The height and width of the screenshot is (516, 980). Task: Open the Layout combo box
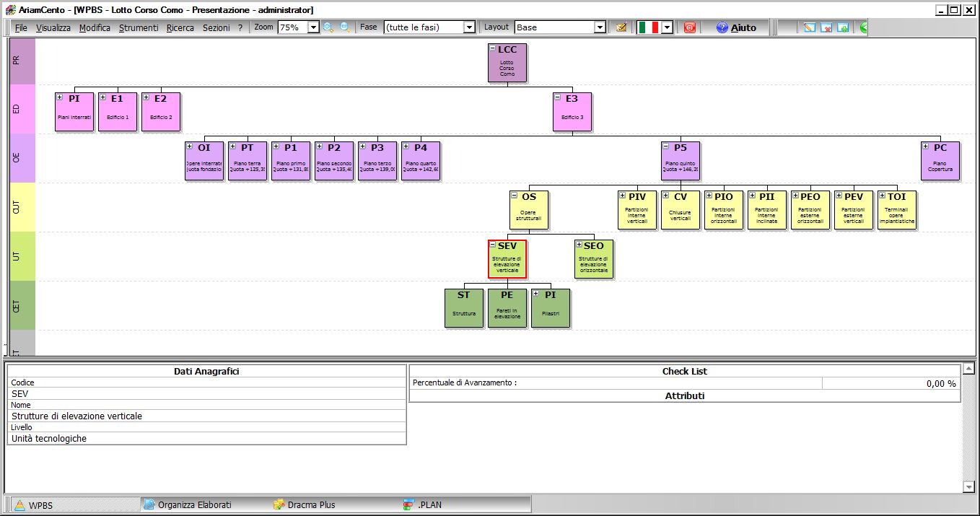599,27
